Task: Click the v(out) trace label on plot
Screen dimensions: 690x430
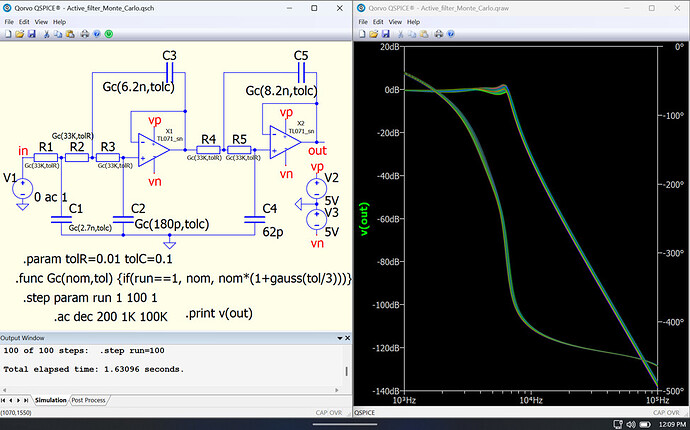Action: coord(363,219)
